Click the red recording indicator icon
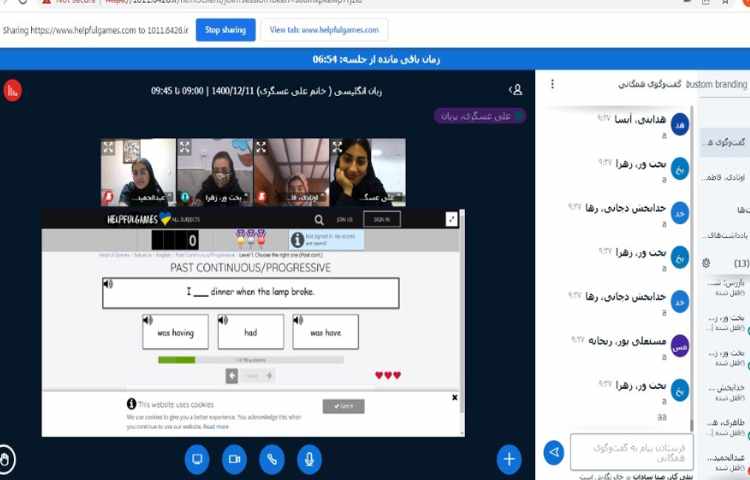Screen dimensions: 750x480 [x=12, y=90]
